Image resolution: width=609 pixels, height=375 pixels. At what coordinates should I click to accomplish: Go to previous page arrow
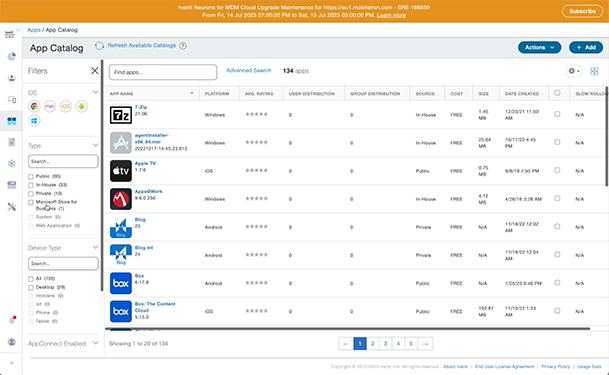pos(346,344)
